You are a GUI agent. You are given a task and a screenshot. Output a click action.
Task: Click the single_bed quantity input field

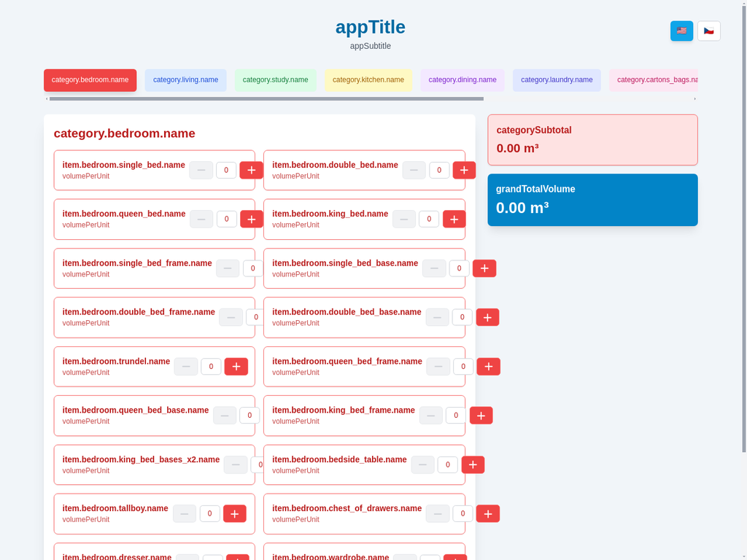[226, 170]
